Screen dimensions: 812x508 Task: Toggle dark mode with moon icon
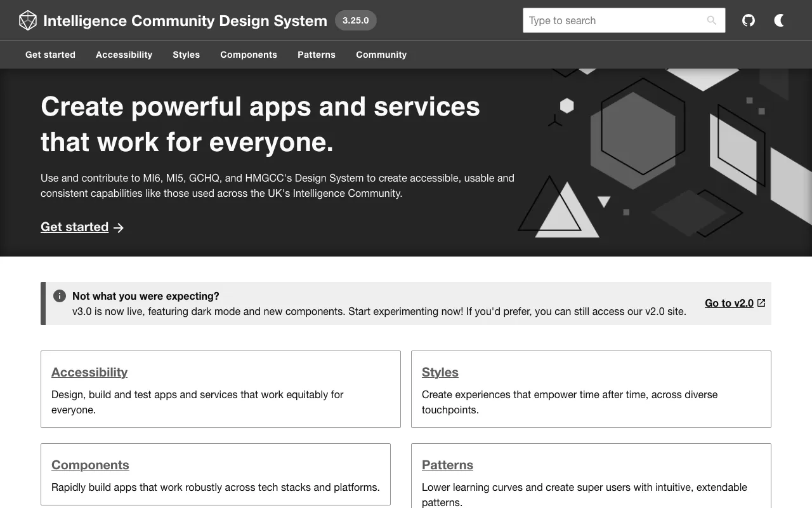[779, 20]
